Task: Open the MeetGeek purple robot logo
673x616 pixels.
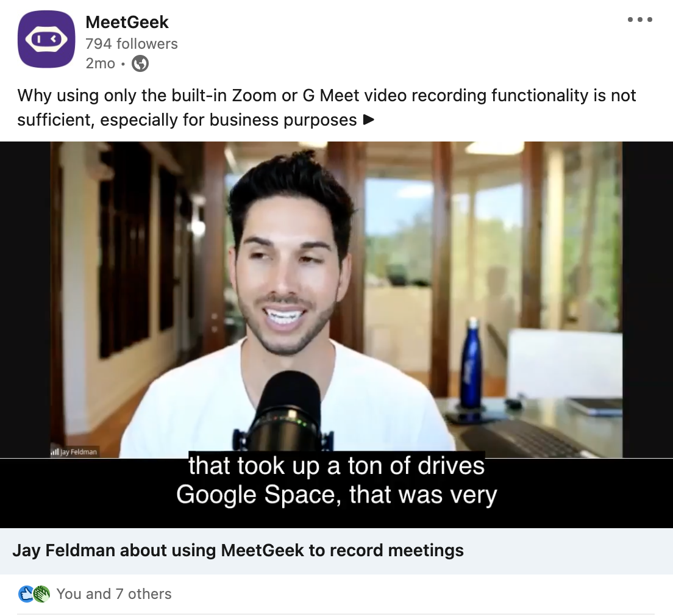Action: (x=46, y=39)
